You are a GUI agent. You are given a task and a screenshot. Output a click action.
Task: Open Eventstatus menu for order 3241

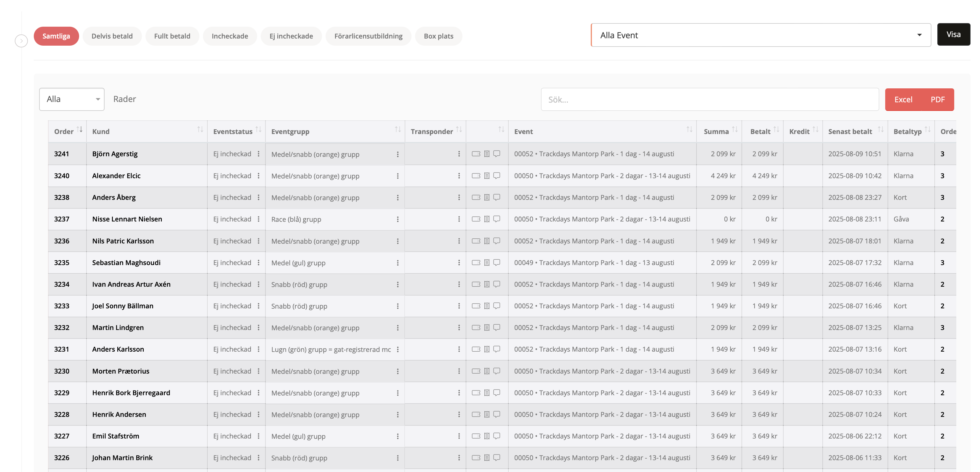pyautogui.click(x=259, y=154)
